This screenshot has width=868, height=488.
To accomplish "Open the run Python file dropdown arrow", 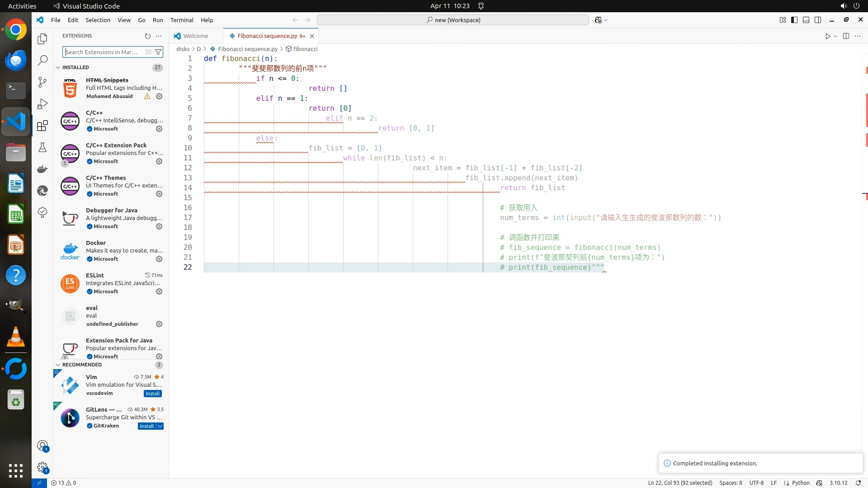I will pyautogui.click(x=835, y=36).
